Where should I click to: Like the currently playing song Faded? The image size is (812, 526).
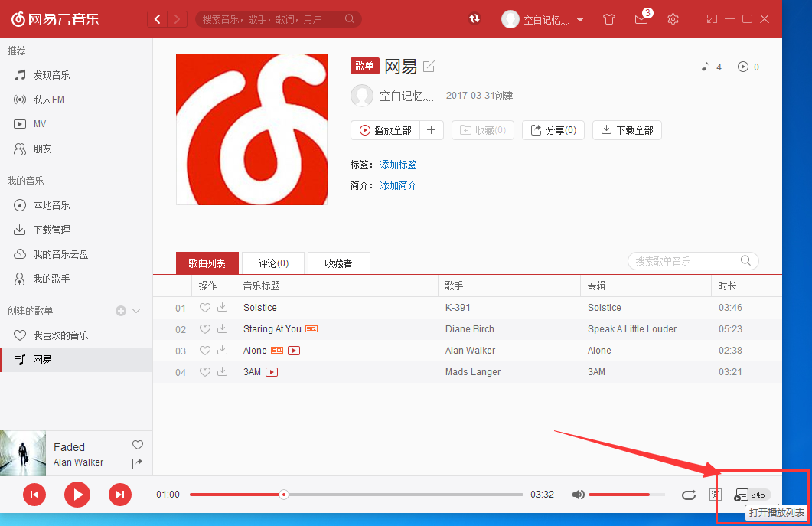(137, 445)
